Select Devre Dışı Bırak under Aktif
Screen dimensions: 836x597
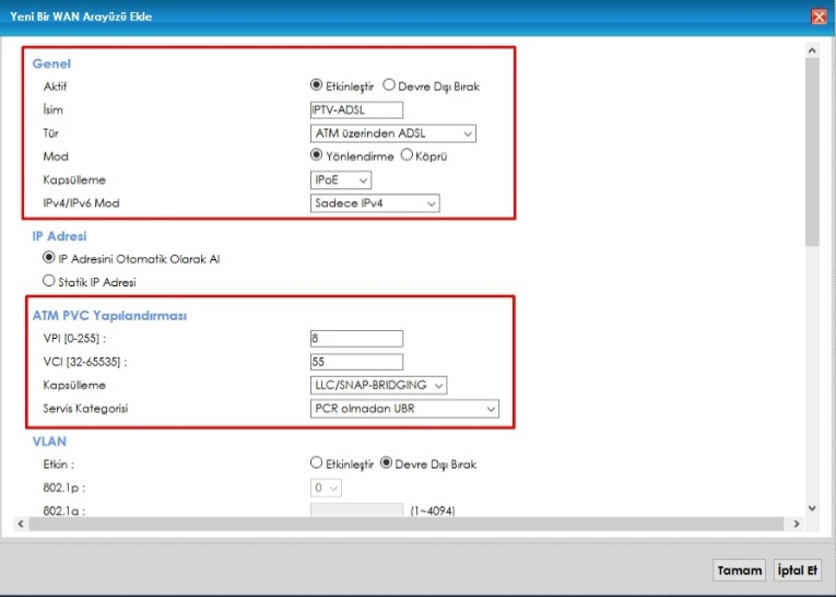(x=389, y=85)
